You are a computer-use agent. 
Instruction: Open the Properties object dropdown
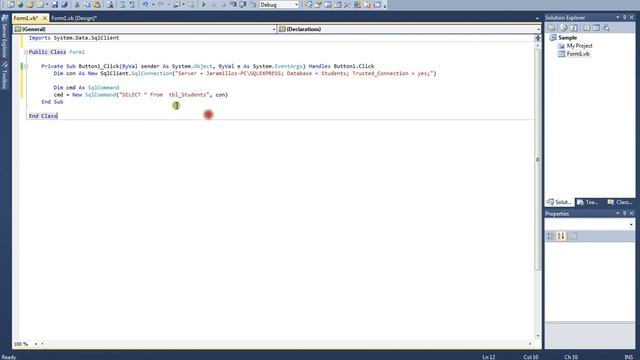click(x=631, y=224)
